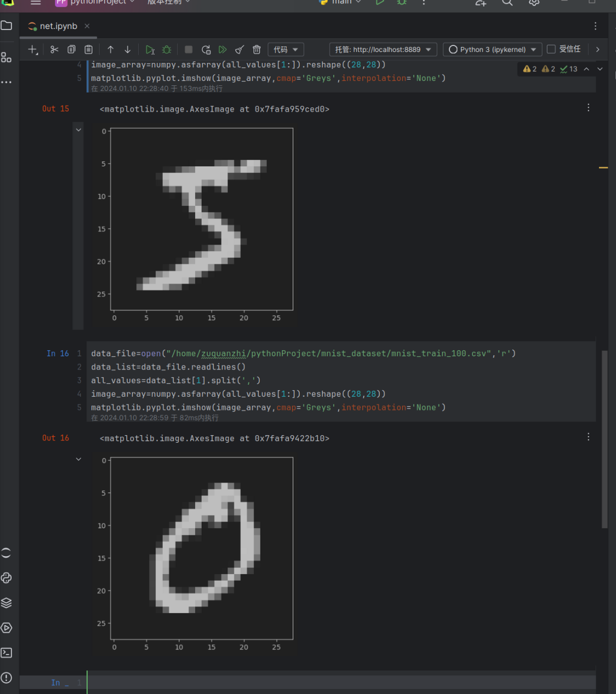Open the 代码 cell type dropdown
Image resolution: width=616 pixels, height=694 pixels.
tap(286, 50)
